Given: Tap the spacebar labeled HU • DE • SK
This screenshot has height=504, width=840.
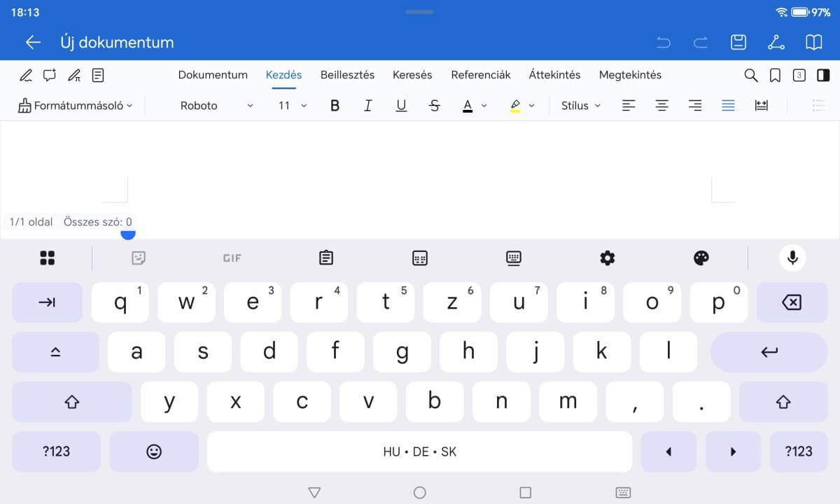Looking at the screenshot, I should (x=419, y=451).
